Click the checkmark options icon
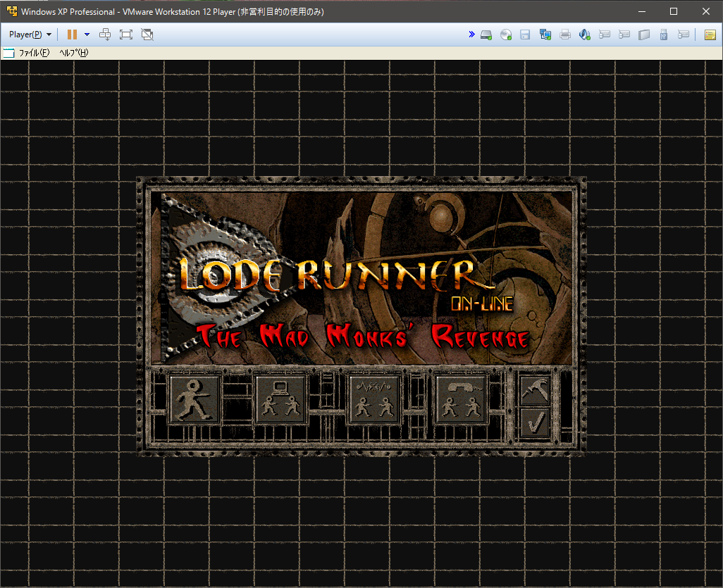Image resolution: width=723 pixels, height=588 pixels. (x=535, y=422)
